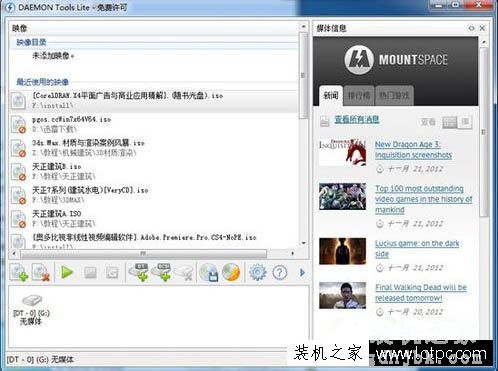The image size is (498, 371).
Task: Open the 查看所有消息 link
Action: tap(357, 119)
